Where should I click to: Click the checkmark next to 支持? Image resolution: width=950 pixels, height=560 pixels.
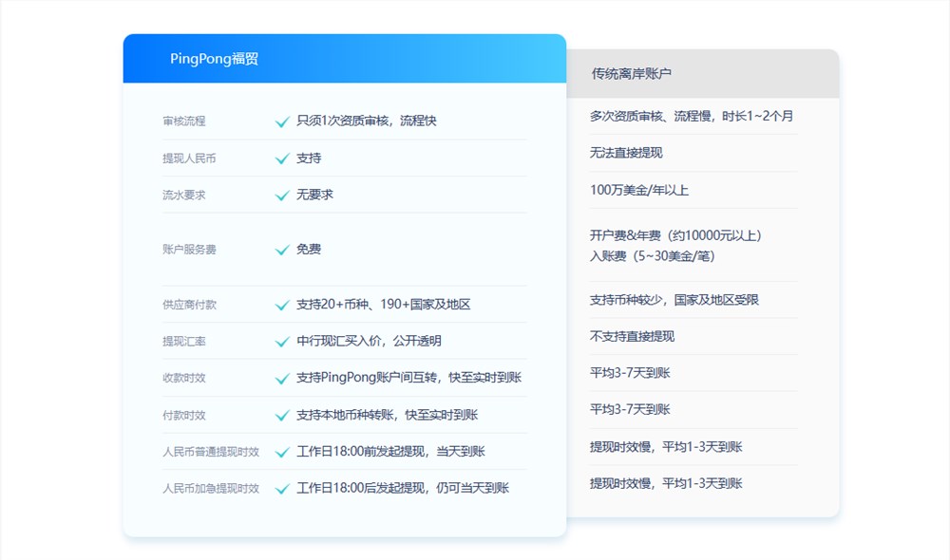[x=282, y=159]
